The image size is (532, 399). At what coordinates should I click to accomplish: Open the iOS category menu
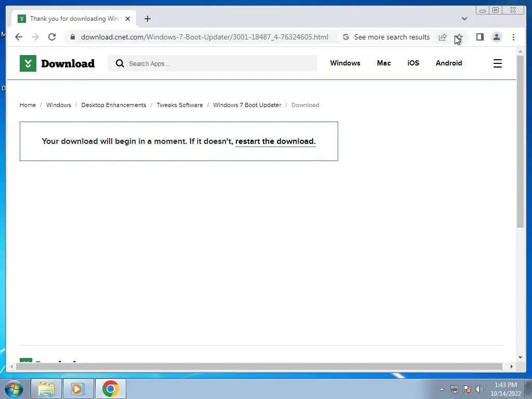[413, 63]
